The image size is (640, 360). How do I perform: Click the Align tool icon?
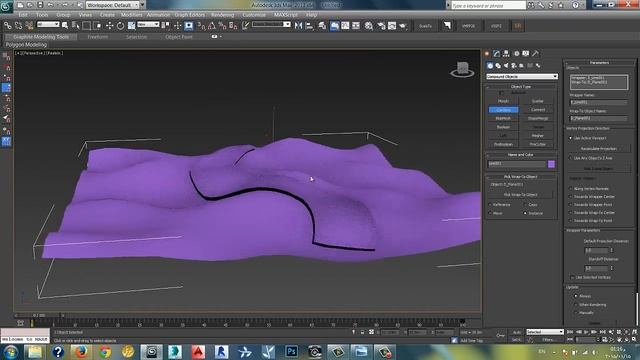coord(309,26)
